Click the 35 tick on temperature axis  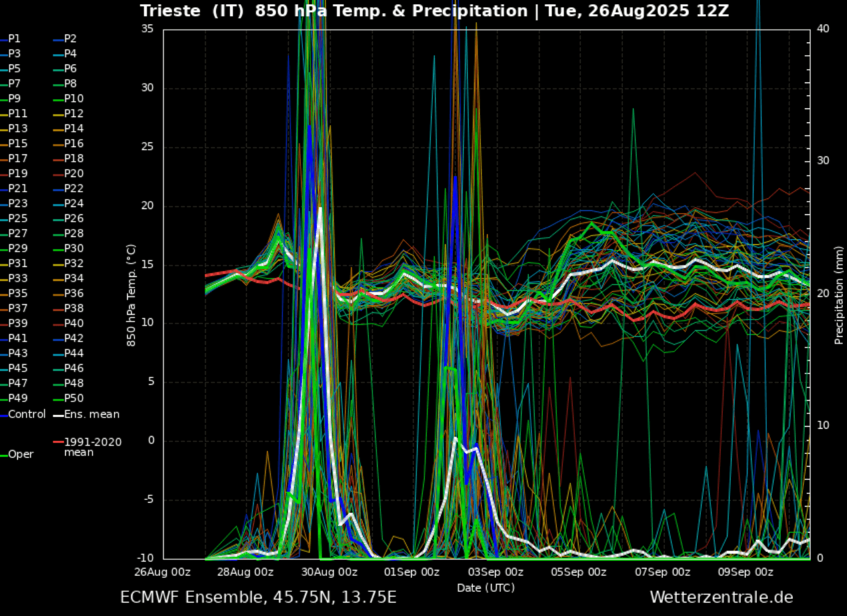tap(149, 29)
